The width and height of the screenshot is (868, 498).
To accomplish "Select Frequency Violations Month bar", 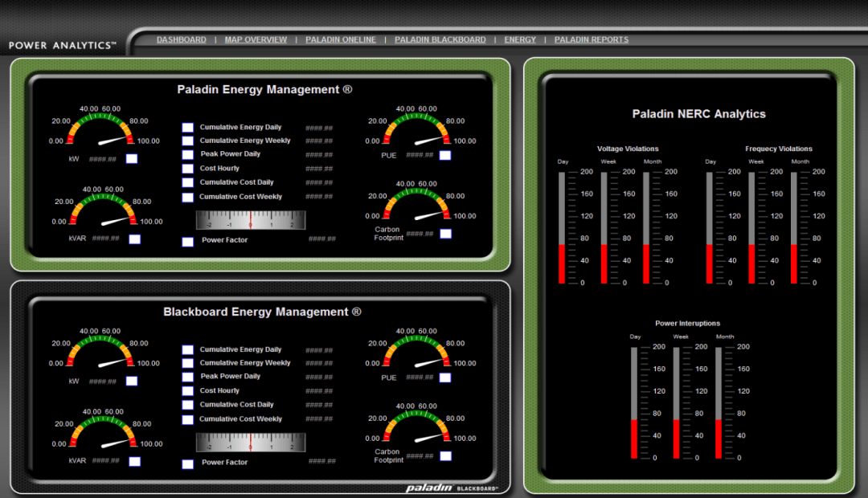I will click(794, 227).
